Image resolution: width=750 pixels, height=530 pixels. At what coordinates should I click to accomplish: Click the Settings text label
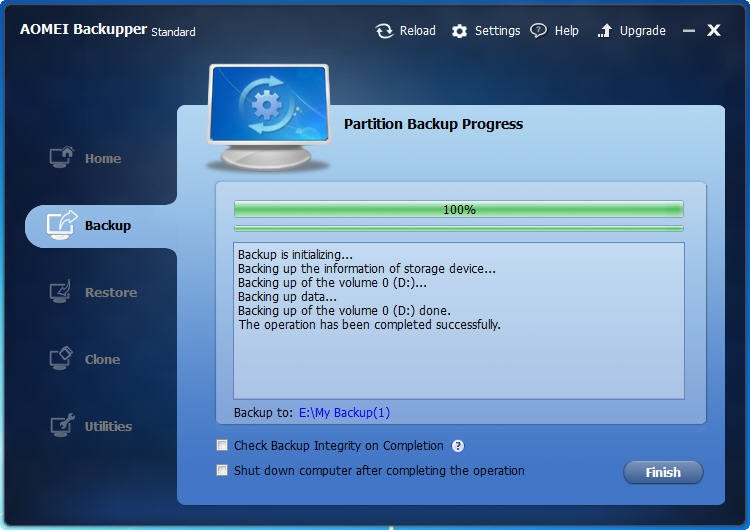[497, 31]
